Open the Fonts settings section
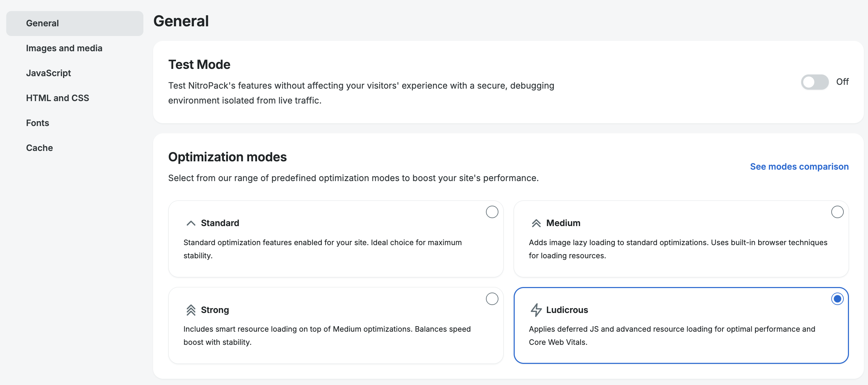The image size is (868, 385). coord(37,123)
